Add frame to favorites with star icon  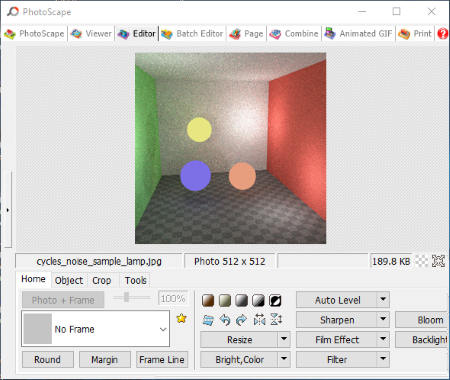click(181, 318)
